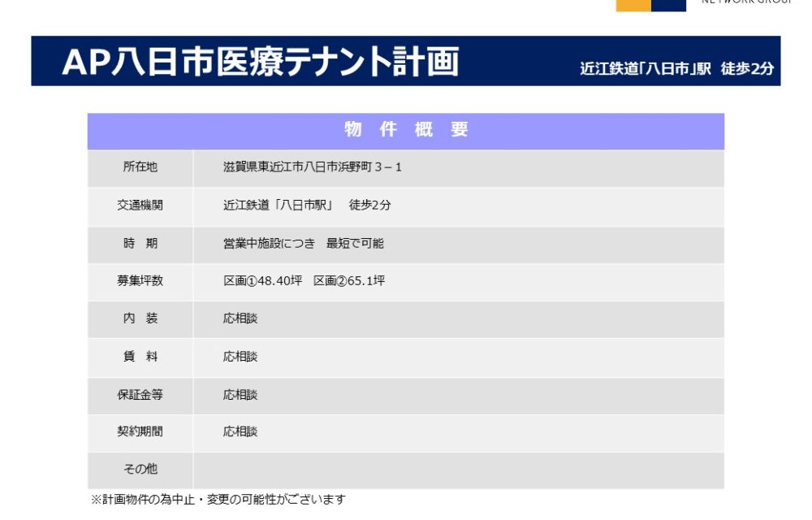Click the 内装 row label

140,318
